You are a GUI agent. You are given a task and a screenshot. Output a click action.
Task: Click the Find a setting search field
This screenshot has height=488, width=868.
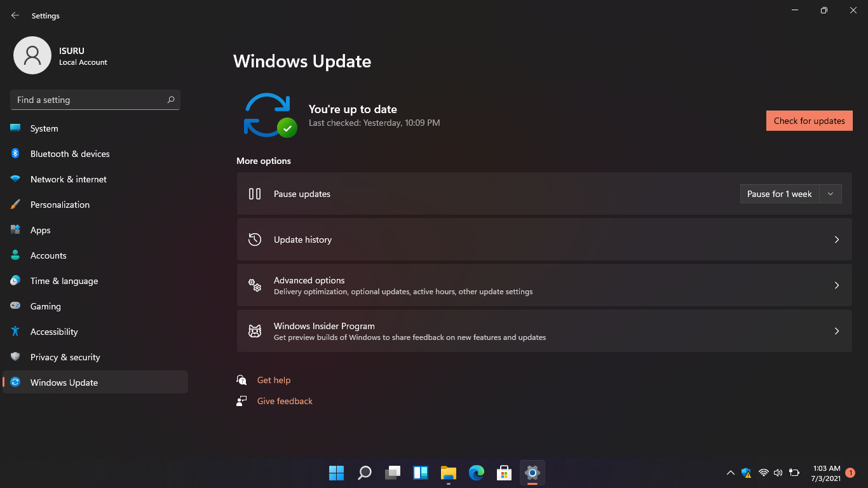(95, 100)
